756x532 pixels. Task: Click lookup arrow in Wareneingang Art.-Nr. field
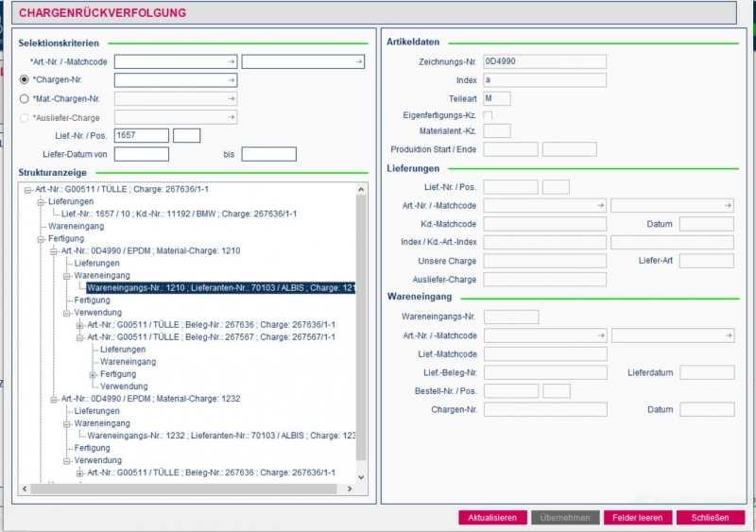point(599,335)
